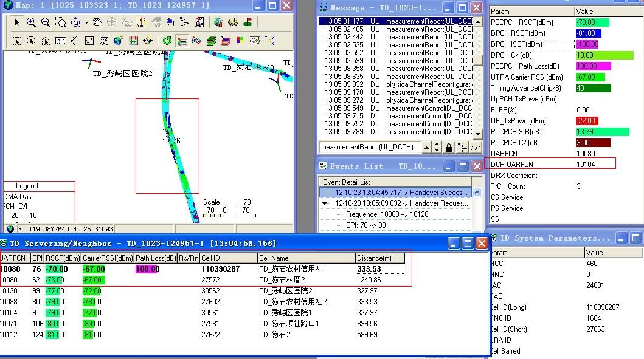Click the magenta Path Loss 100.00 cell
Image resolution: width=644 pixels, height=359 pixels.
point(147,269)
